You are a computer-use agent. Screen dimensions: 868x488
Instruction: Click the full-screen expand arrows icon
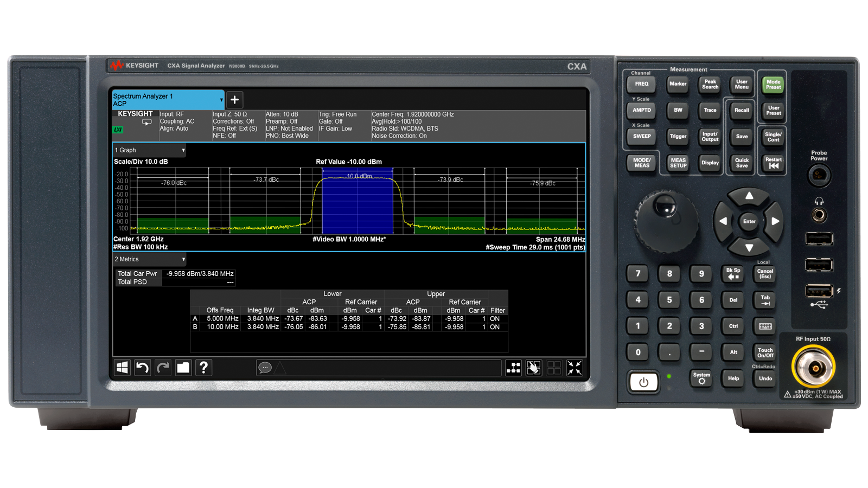point(574,368)
